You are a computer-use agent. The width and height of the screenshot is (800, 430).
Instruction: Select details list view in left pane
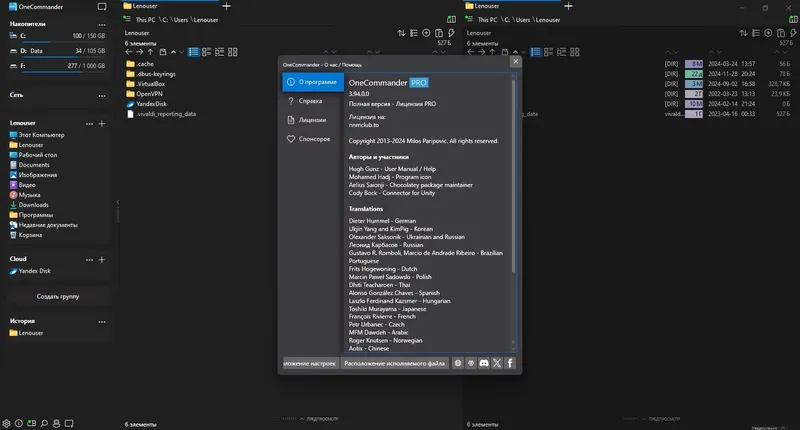pyautogui.click(x=193, y=52)
